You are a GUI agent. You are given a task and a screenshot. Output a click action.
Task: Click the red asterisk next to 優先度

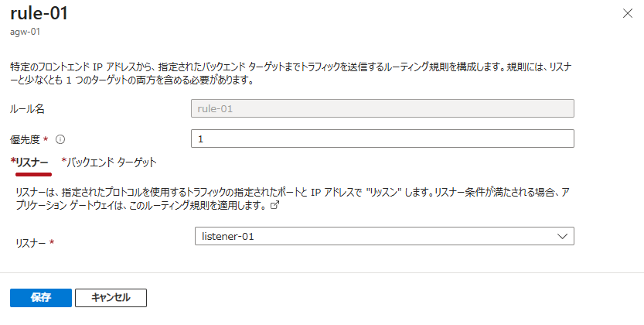click(x=46, y=139)
